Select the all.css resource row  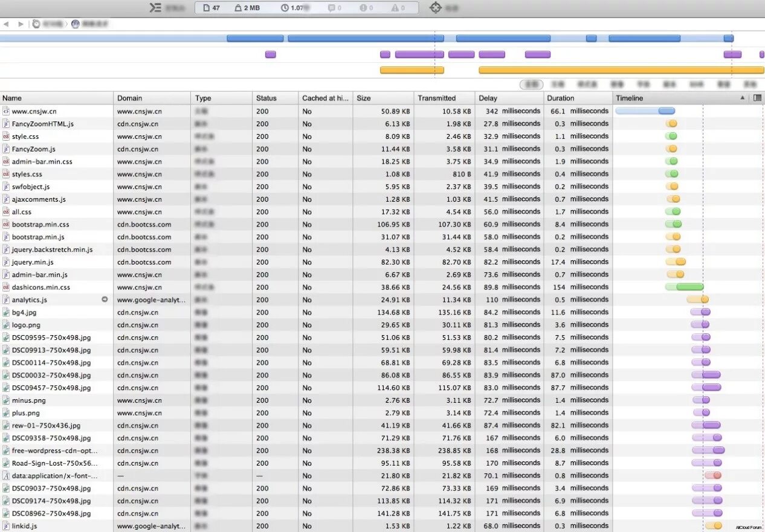[x=382, y=212]
